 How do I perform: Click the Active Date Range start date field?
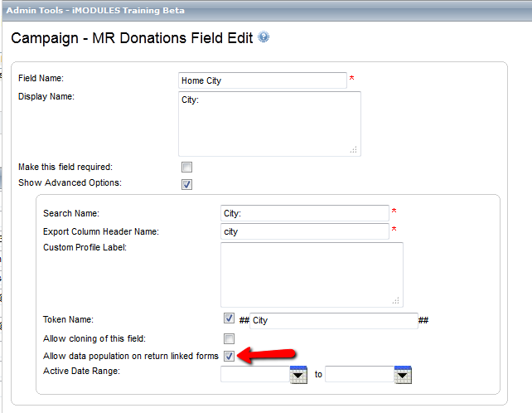coord(255,374)
